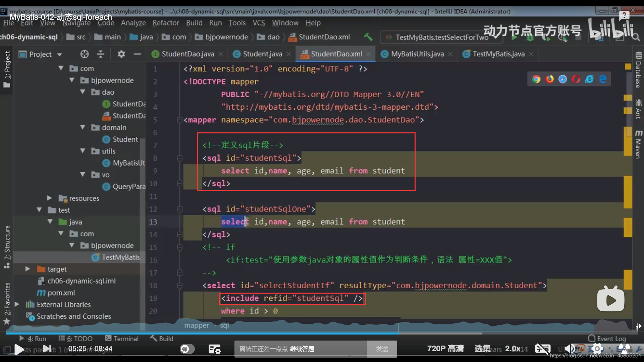Click the Debug bug icon in toolbar
644x362 pixels.
pos(530,38)
